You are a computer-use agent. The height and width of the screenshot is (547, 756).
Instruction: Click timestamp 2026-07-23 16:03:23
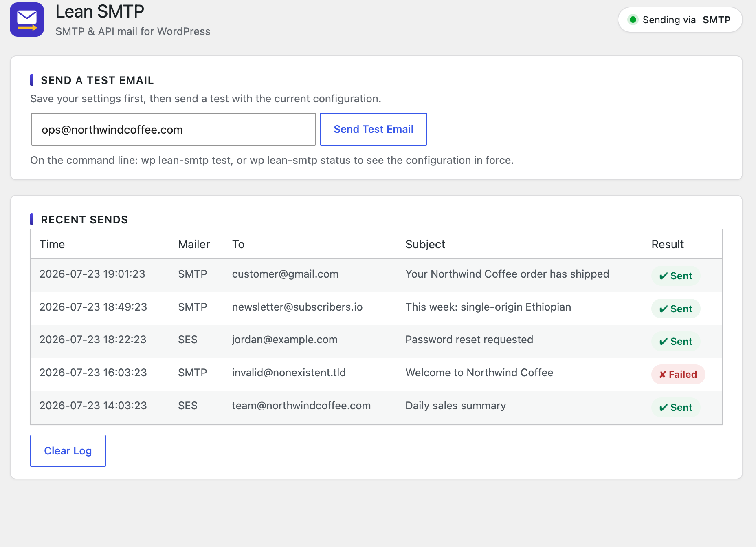93,373
